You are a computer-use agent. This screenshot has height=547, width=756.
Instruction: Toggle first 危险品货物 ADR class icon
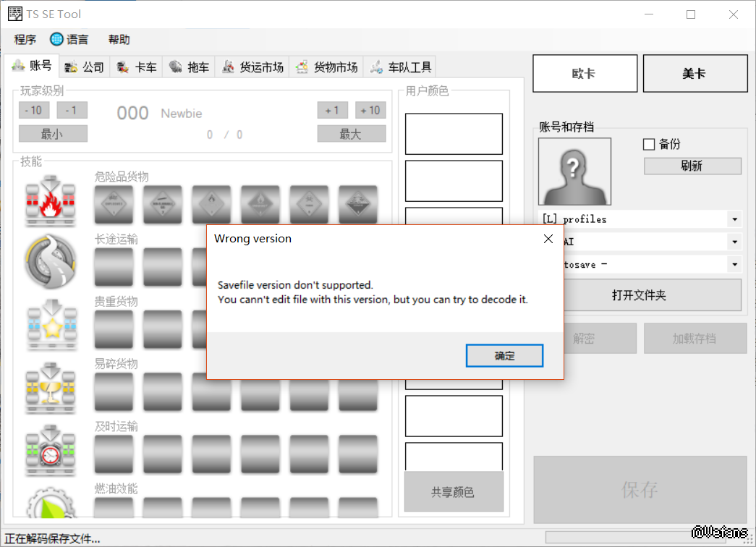pos(114,205)
